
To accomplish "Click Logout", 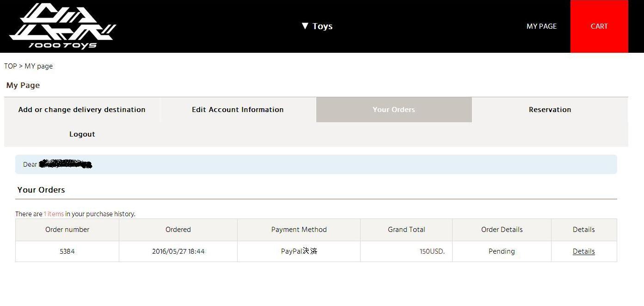I will [82, 134].
